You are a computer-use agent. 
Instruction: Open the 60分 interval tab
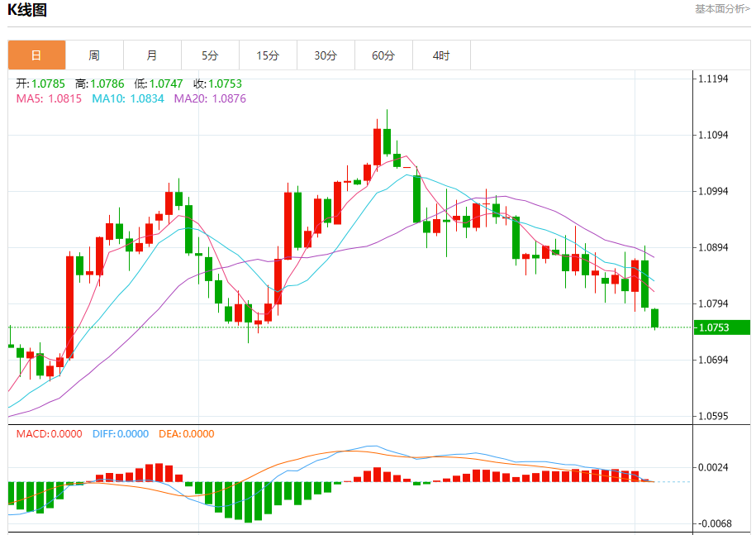(384, 55)
